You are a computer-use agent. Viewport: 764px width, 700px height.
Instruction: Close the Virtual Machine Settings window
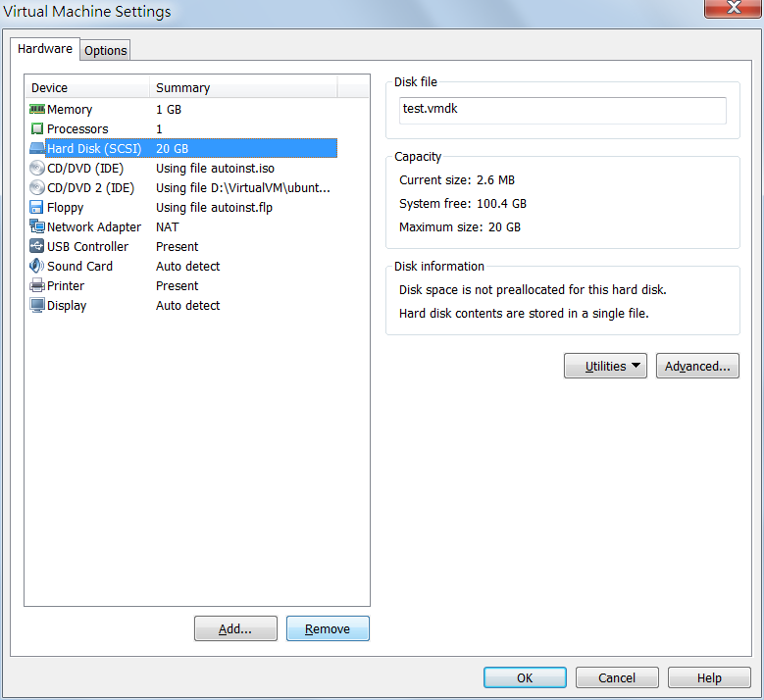(733, 8)
